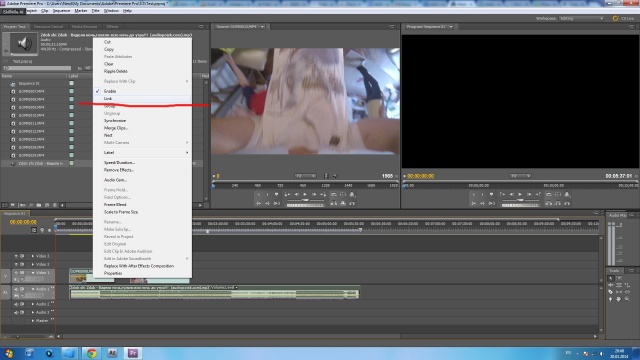Select the Pen tool in Tools panel
The width and height of the screenshot is (640, 360).
(x=611, y=299)
